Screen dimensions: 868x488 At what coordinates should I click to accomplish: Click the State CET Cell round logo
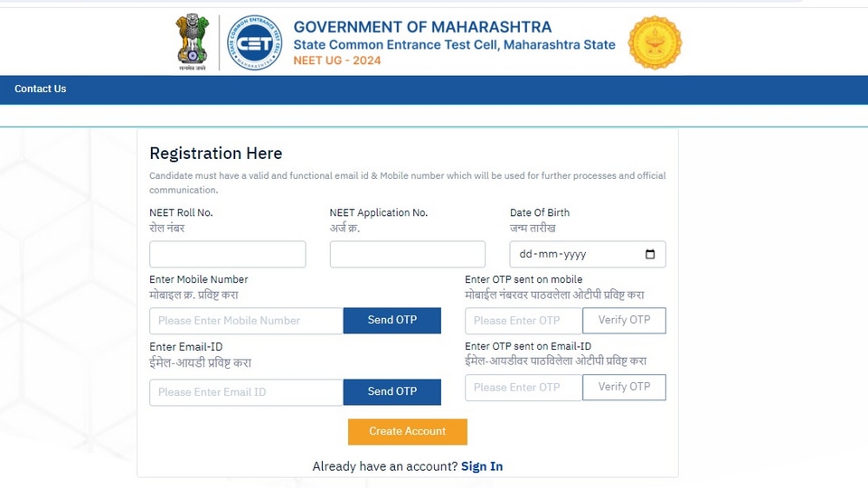click(x=255, y=42)
